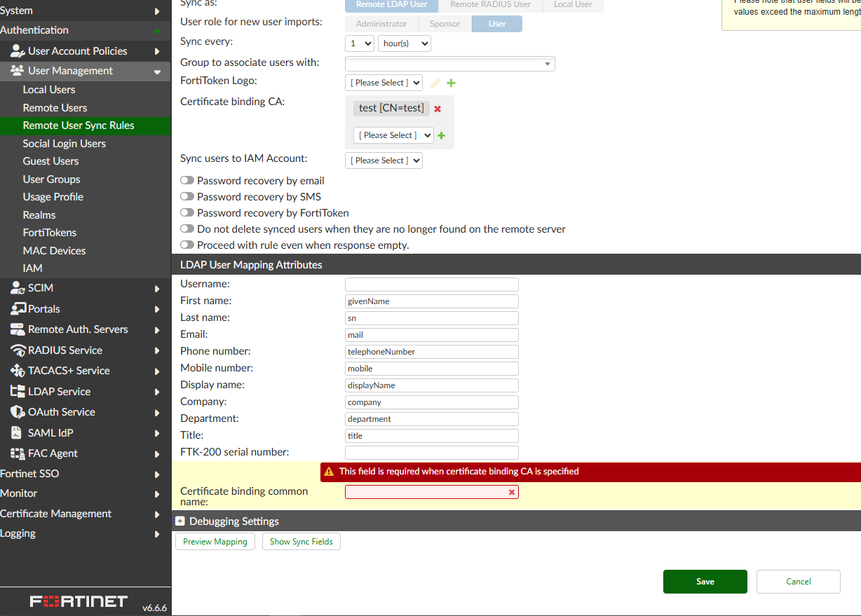
Task: Open Sync users to IAM Account dropdown
Action: click(x=384, y=160)
